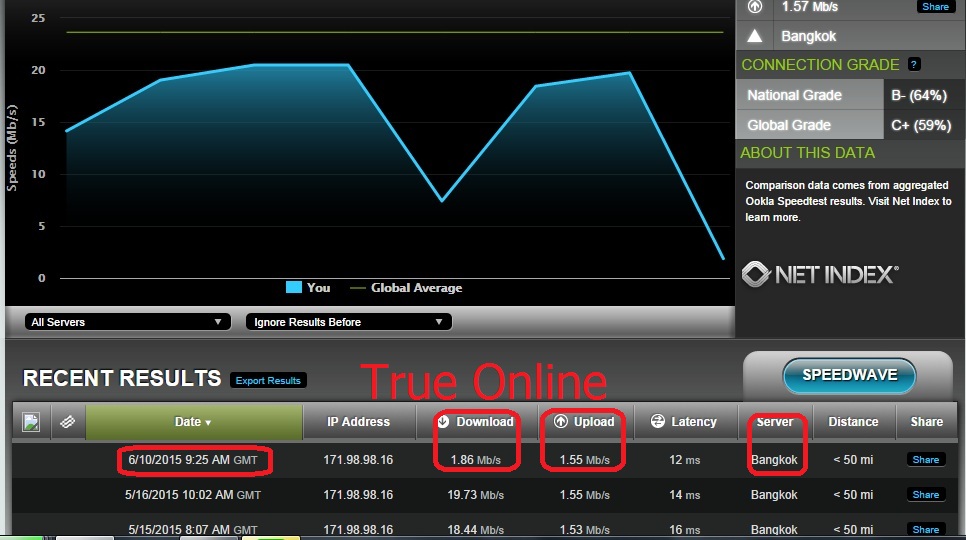Sort by Latency column header
Image resolution: width=966 pixels, height=540 pixels.
[x=685, y=422]
